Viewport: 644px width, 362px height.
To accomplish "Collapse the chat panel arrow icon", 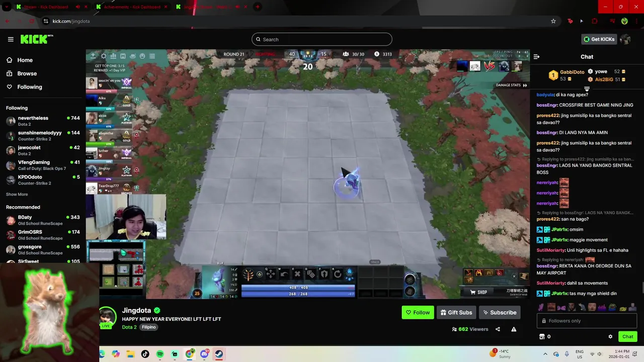I will 536,57.
